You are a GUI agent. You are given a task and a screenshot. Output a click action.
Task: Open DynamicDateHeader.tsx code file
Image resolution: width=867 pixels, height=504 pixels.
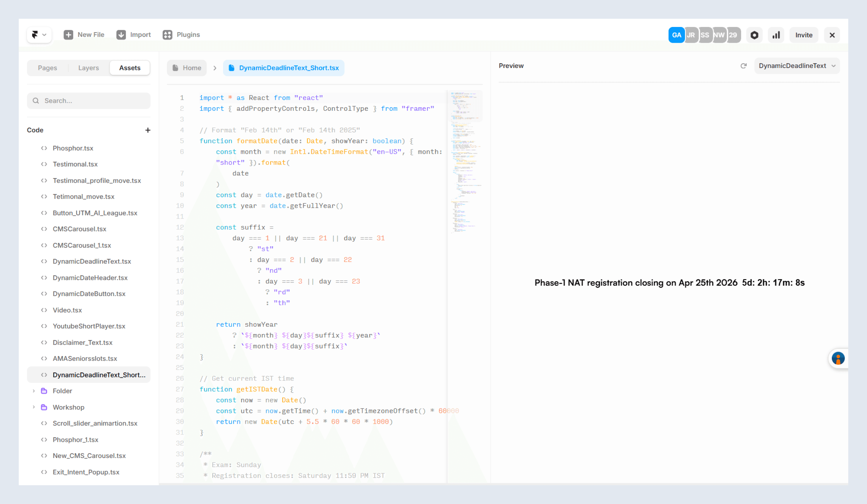90,277
